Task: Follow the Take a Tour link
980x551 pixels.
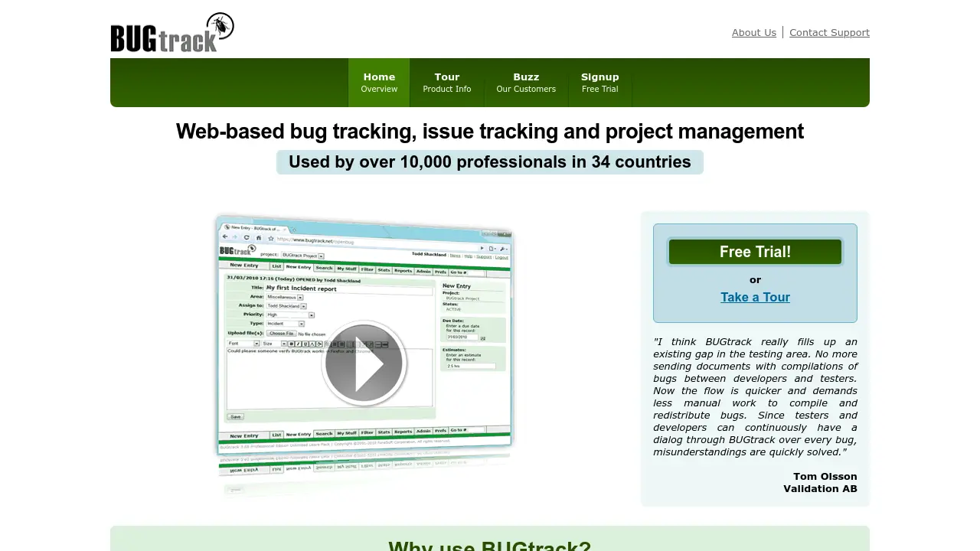Action: 755,297
